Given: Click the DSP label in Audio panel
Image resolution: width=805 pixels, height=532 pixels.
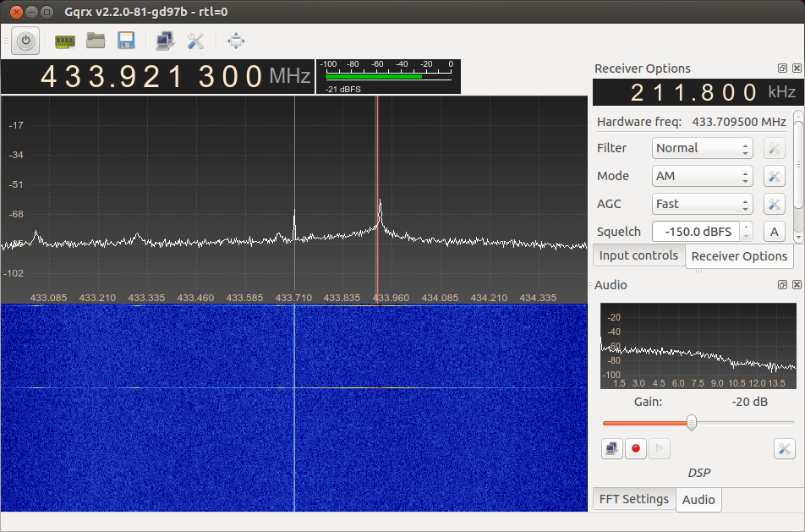Looking at the screenshot, I should pos(698,473).
